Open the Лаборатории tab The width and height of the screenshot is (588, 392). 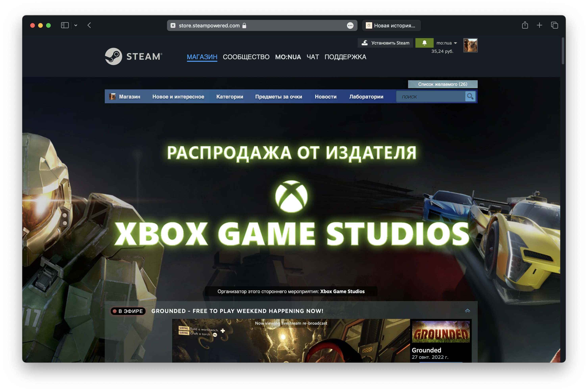(366, 97)
